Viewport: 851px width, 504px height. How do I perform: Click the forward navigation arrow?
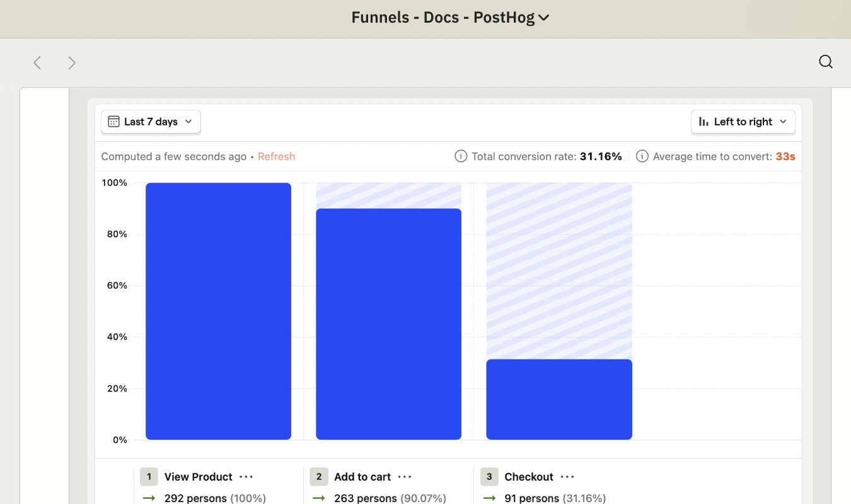[72, 62]
